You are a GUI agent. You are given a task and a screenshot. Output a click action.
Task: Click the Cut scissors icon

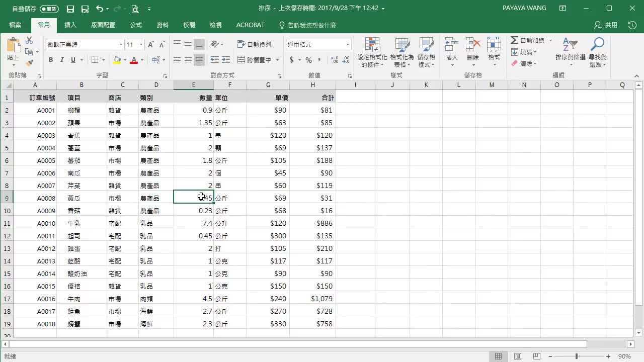pyautogui.click(x=29, y=40)
